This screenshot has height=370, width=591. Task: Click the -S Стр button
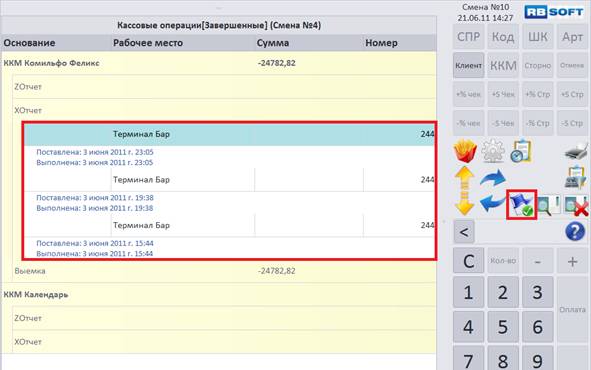point(572,123)
